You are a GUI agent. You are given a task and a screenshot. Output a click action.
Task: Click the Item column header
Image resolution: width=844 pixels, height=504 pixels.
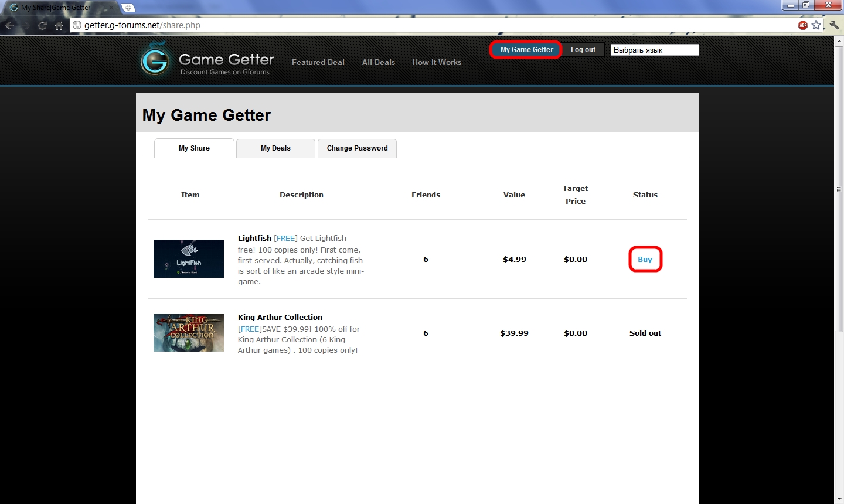tap(190, 195)
